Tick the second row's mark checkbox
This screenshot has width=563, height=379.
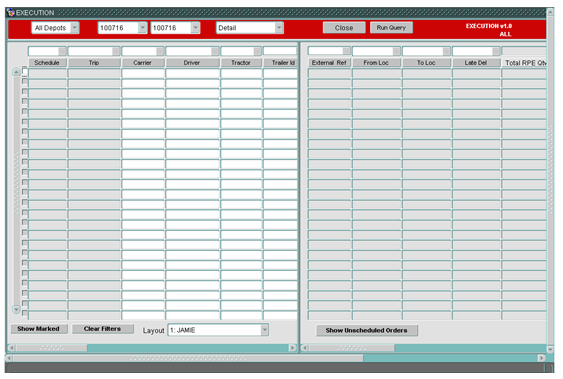24,81
